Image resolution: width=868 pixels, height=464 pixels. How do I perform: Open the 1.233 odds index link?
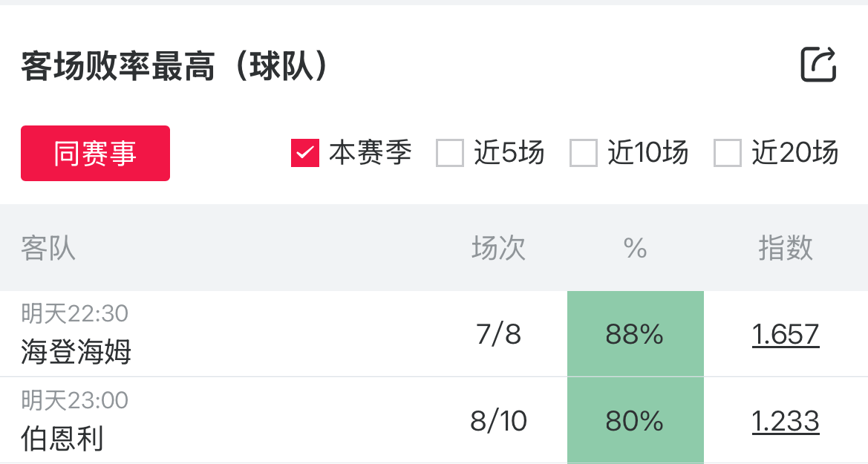pos(786,421)
